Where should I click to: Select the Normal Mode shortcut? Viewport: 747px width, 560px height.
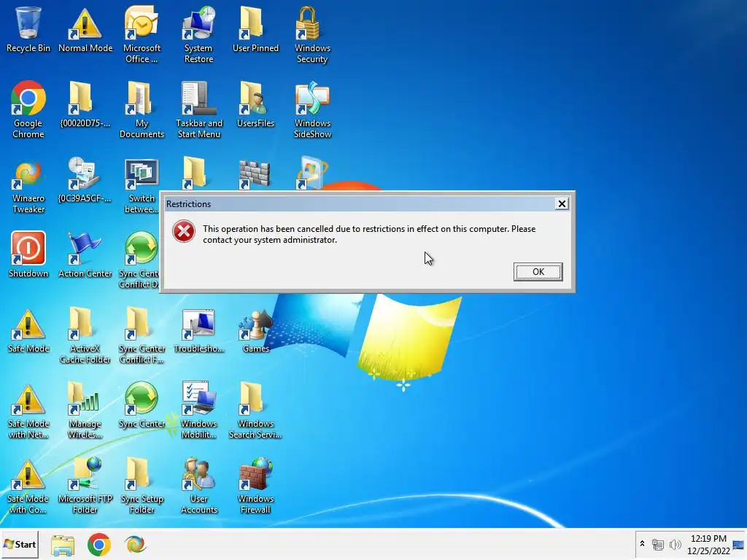tap(85, 29)
